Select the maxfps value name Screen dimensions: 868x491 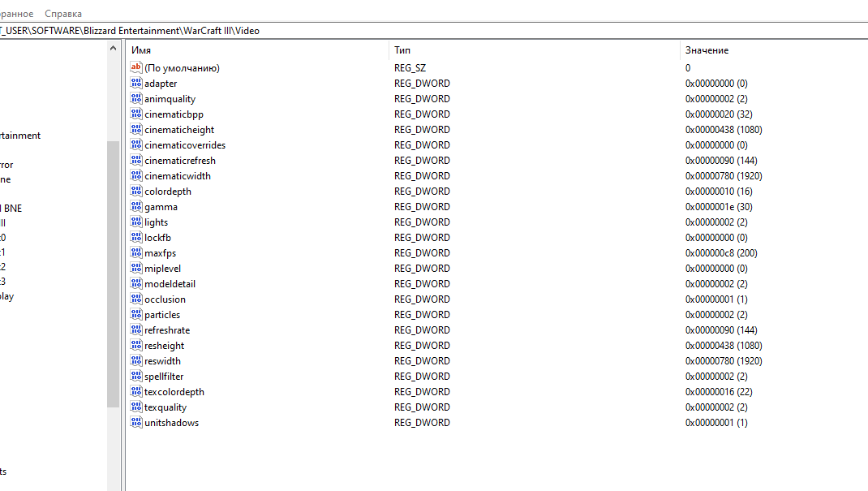pyautogui.click(x=160, y=252)
